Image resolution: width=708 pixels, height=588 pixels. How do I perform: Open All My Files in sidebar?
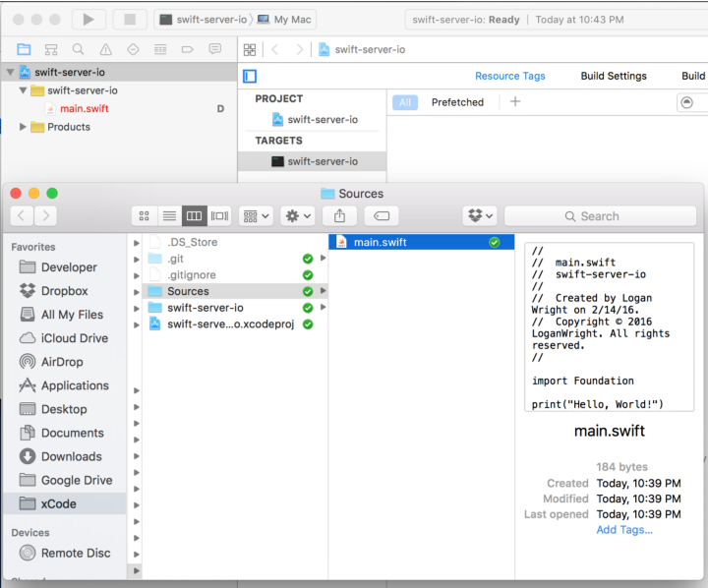point(64,315)
